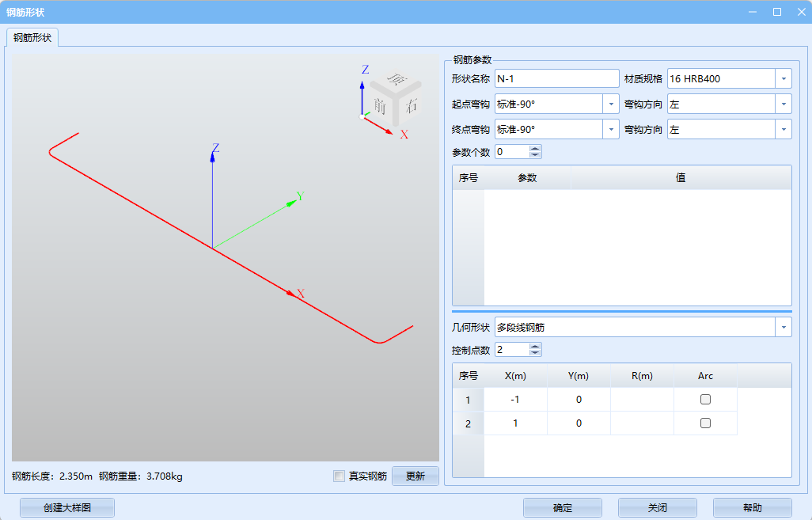Maximize the 钢筋形状 window

pos(776,12)
